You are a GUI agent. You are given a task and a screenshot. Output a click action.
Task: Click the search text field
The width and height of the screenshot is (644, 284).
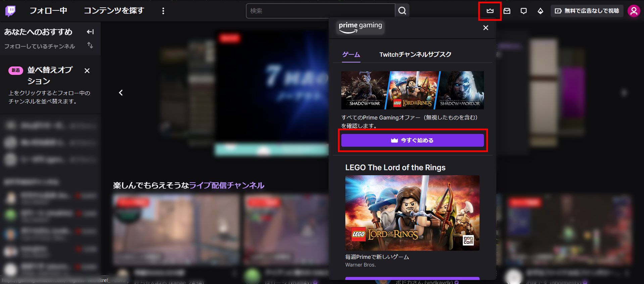coord(320,11)
